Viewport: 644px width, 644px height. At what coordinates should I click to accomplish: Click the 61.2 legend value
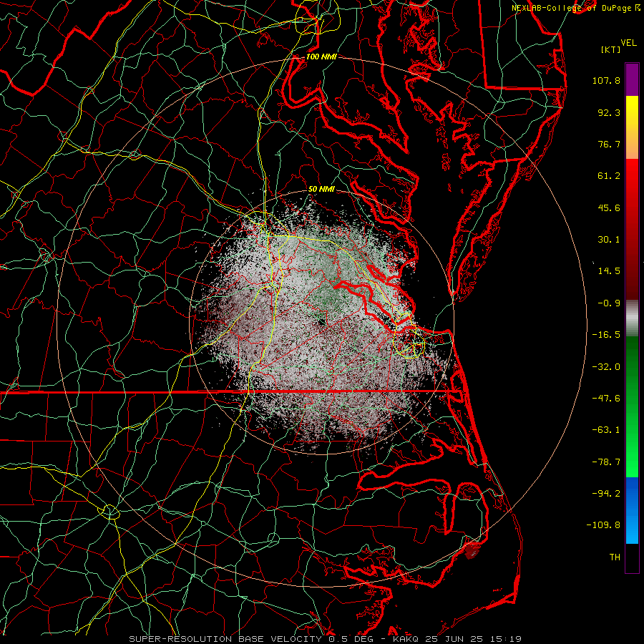click(x=609, y=176)
